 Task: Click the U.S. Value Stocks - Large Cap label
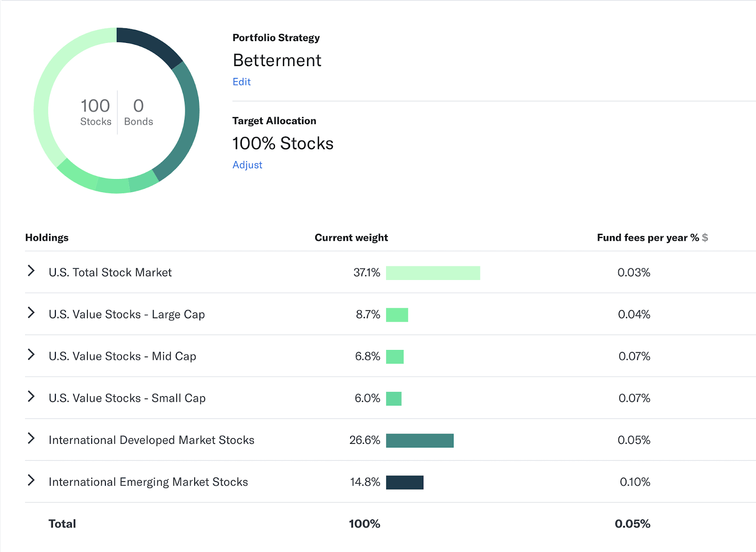point(127,314)
